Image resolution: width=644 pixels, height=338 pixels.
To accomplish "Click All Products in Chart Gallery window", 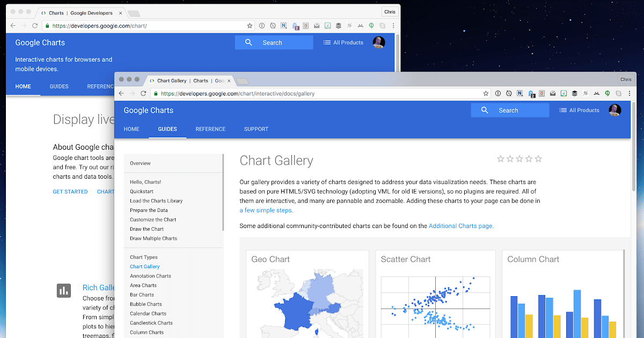I will tap(579, 110).
